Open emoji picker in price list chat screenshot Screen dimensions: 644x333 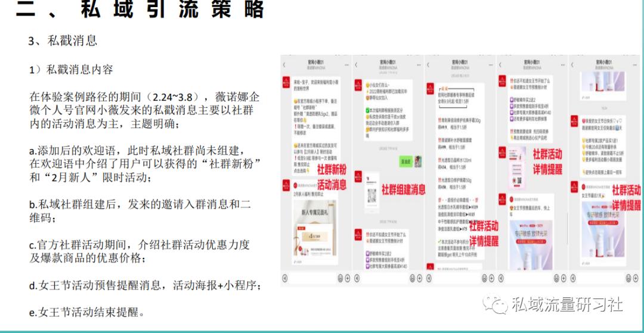(484, 278)
